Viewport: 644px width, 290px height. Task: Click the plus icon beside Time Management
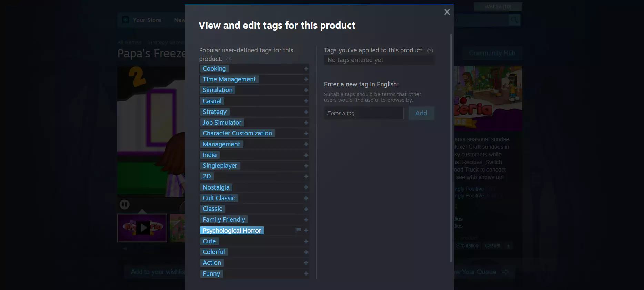[306, 79]
